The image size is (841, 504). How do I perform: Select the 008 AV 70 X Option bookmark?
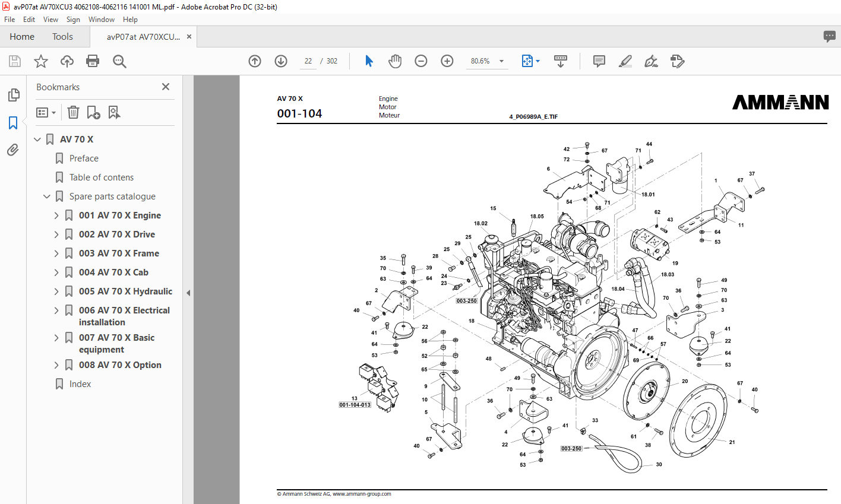[x=120, y=365]
